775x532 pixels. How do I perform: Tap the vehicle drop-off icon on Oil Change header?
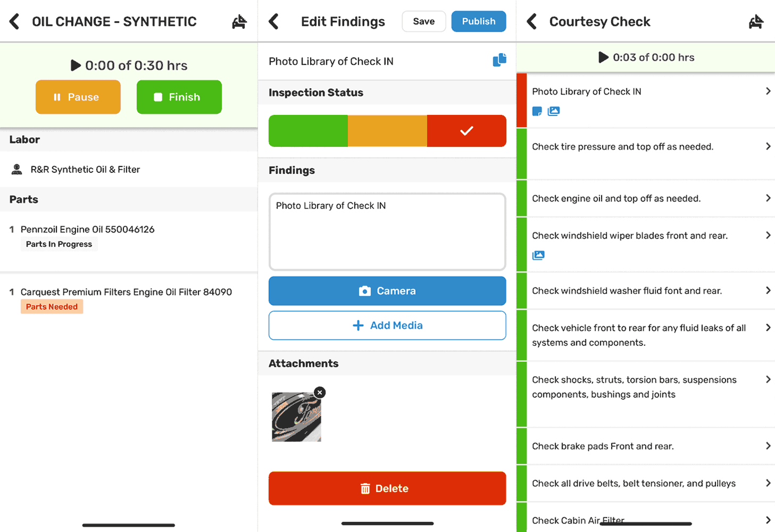(x=239, y=21)
